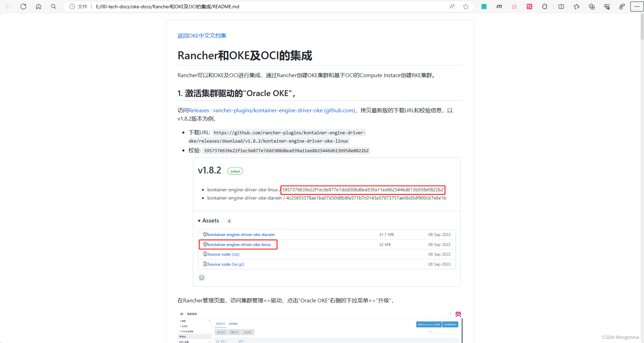Click the linux checksum hash in release notes

363,190
